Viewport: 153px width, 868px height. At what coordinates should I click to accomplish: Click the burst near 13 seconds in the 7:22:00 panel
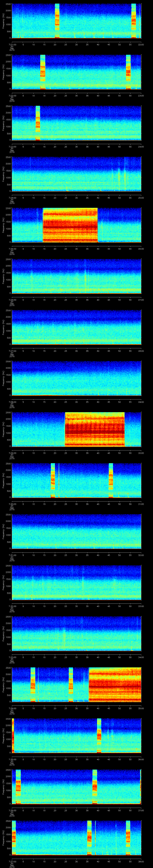point(43,72)
